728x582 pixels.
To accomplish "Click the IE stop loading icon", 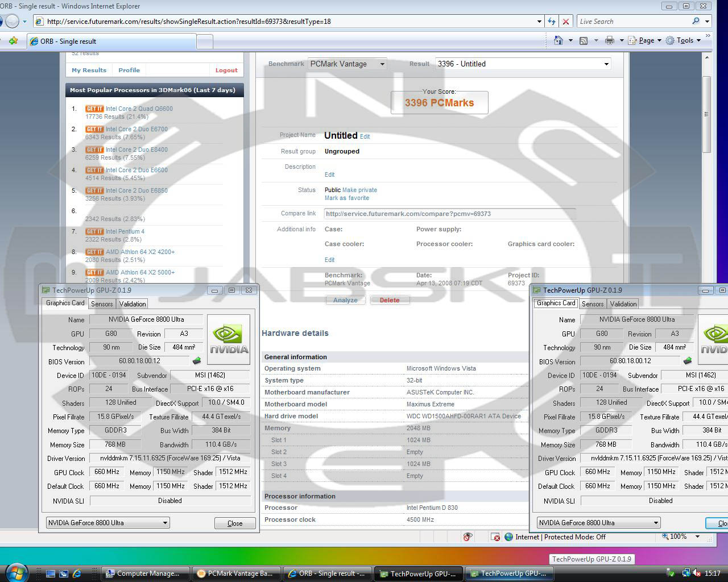I will point(565,22).
